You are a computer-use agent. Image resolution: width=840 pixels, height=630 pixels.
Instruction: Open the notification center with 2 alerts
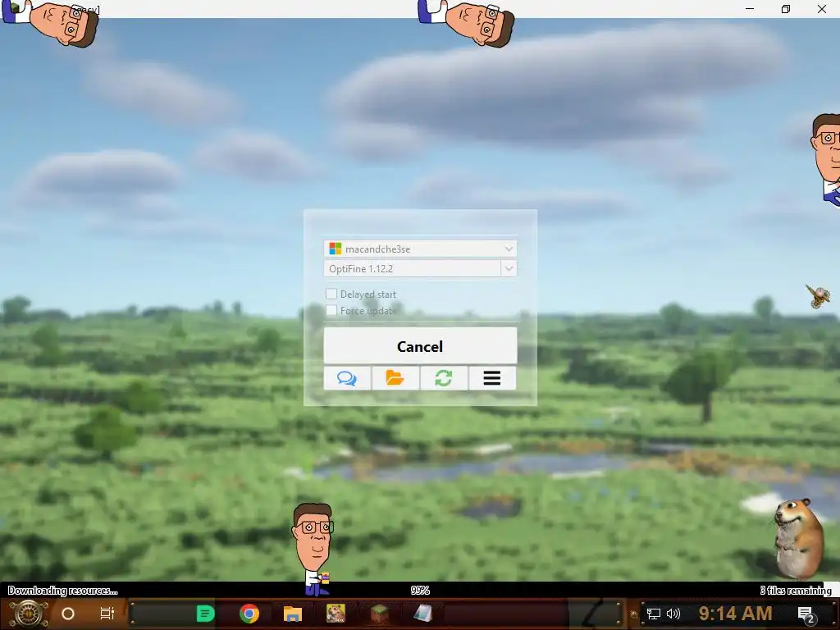point(806,615)
